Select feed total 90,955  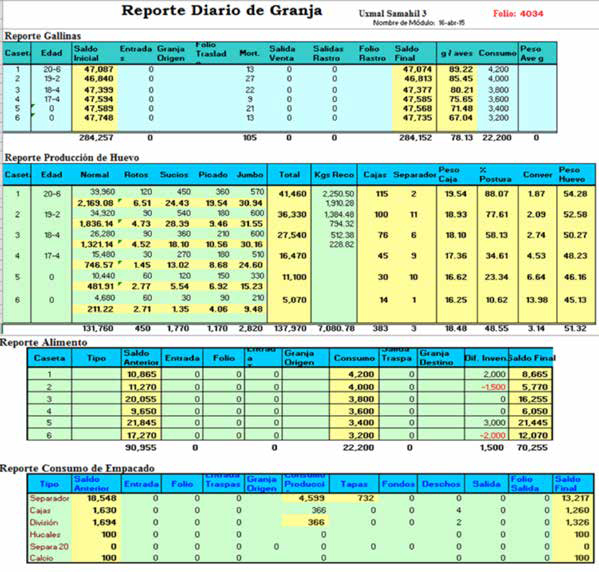tap(140, 447)
